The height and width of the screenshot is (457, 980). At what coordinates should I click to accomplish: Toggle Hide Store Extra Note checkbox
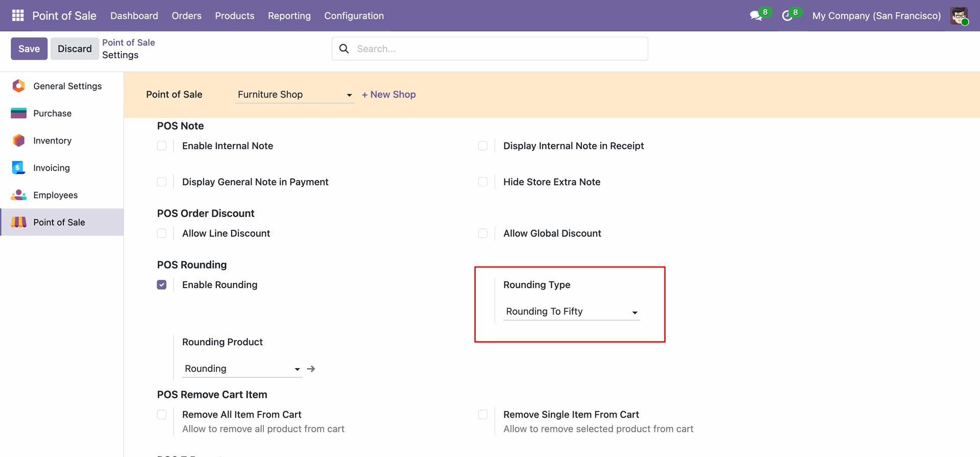pos(483,182)
